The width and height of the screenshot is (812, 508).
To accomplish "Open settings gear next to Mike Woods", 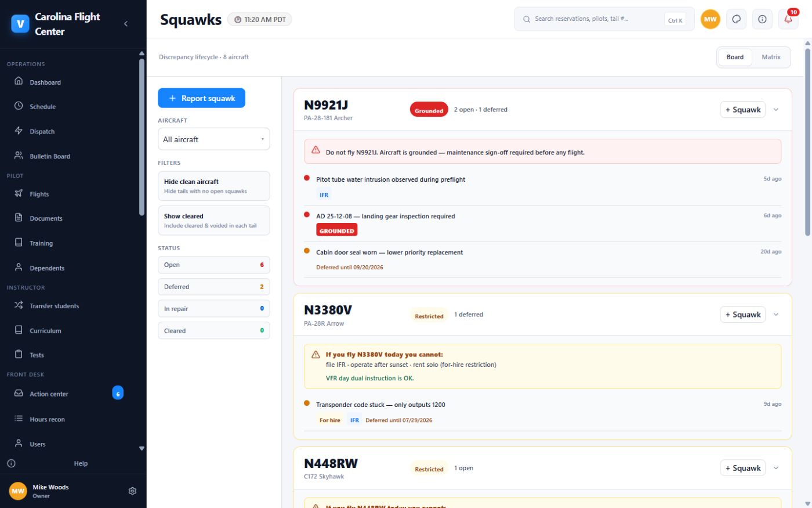I will pyautogui.click(x=132, y=491).
